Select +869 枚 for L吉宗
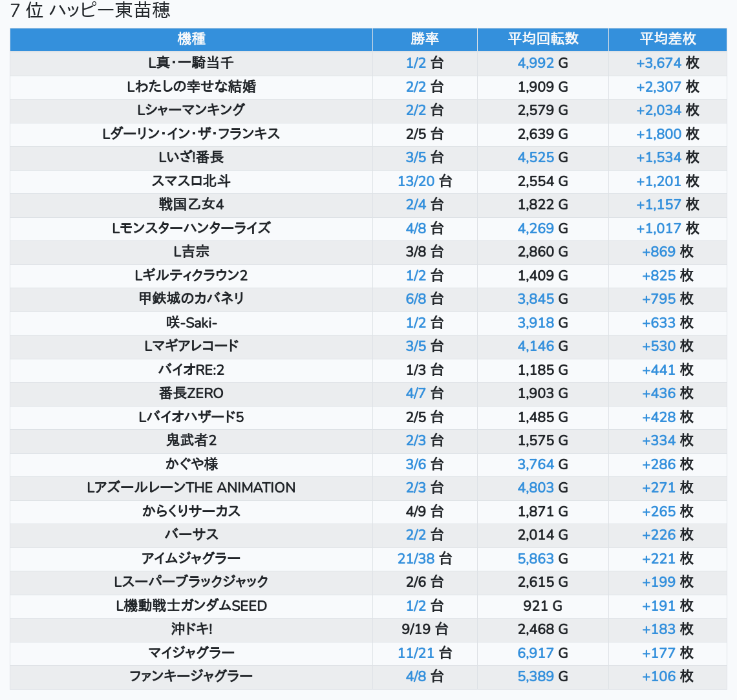 (667, 252)
